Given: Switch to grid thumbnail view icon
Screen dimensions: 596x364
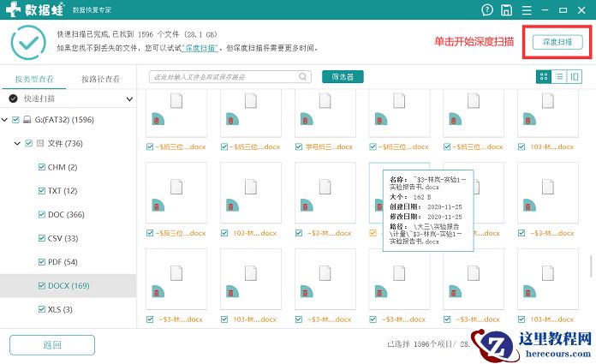Looking at the screenshot, I should tap(544, 77).
